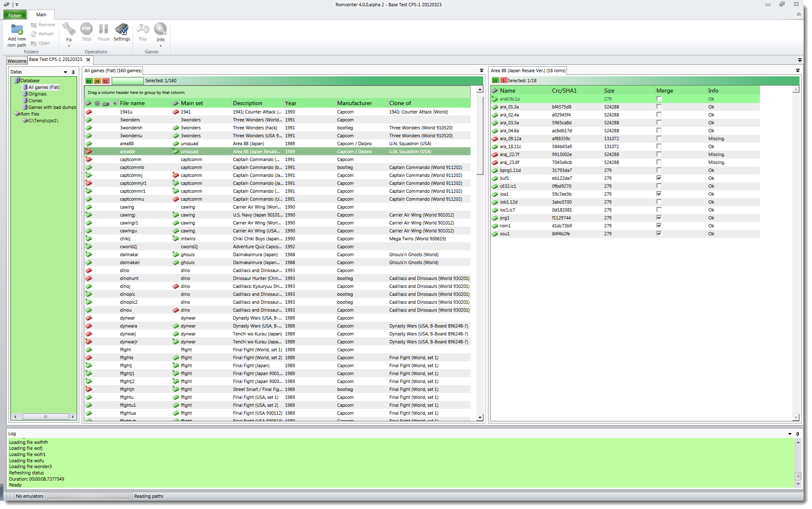This screenshot has width=812, height=509.
Task: Click the Stop sign icon
Action: point(86,29)
